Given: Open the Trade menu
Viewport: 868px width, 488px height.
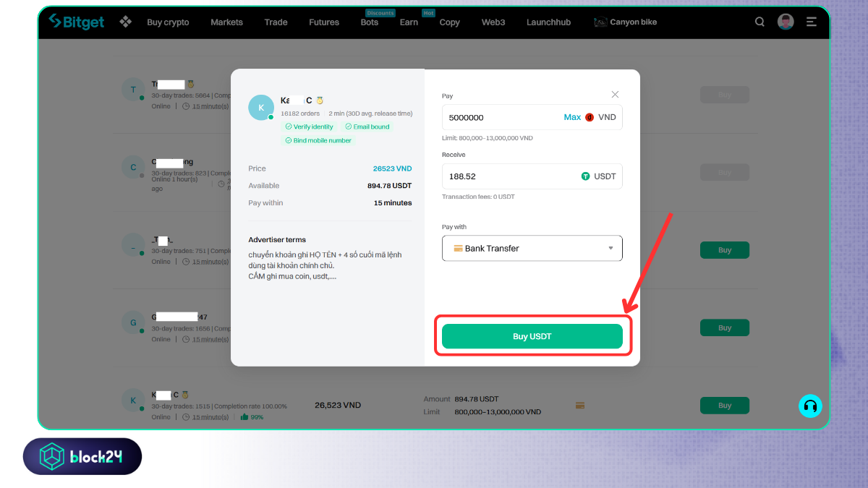Looking at the screenshot, I should [276, 22].
